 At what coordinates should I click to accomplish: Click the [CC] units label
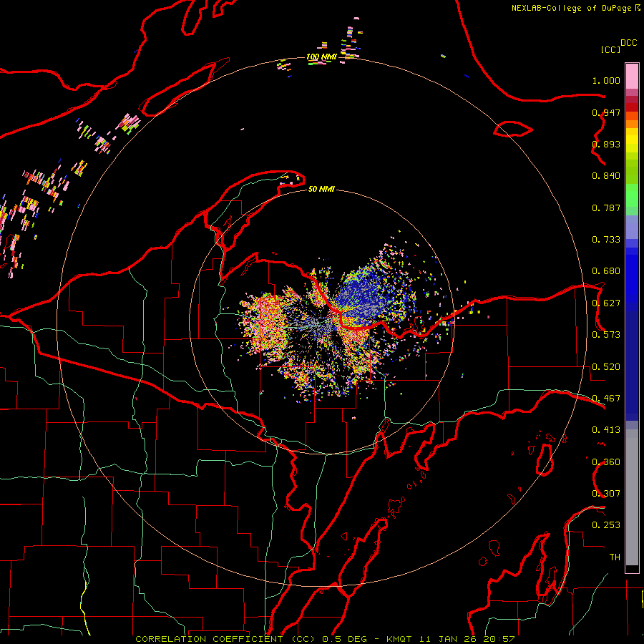pyautogui.click(x=611, y=49)
